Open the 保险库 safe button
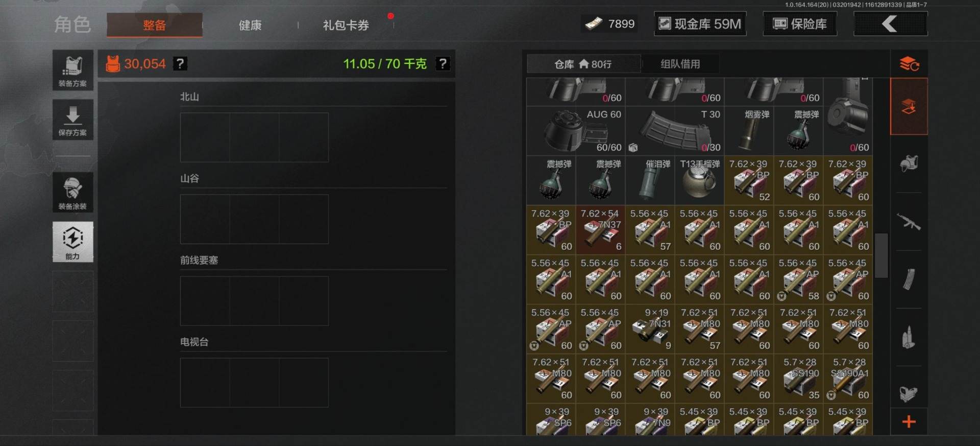The height and width of the screenshot is (446, 980). click(800, 24)
